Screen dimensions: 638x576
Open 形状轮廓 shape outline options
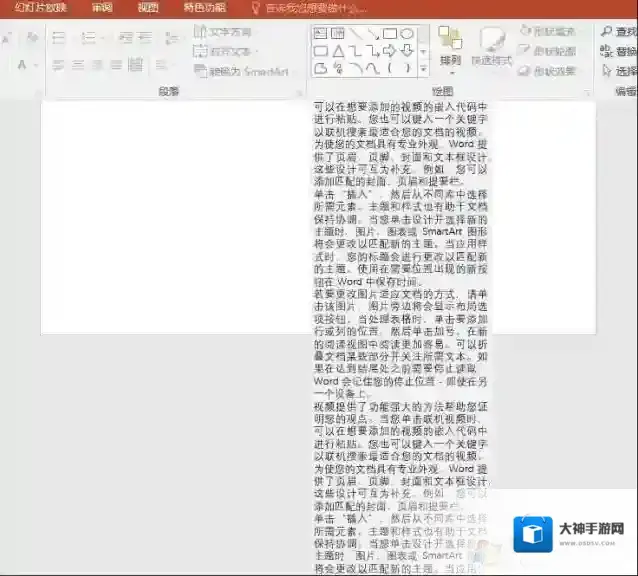click(x=546, y=51)
